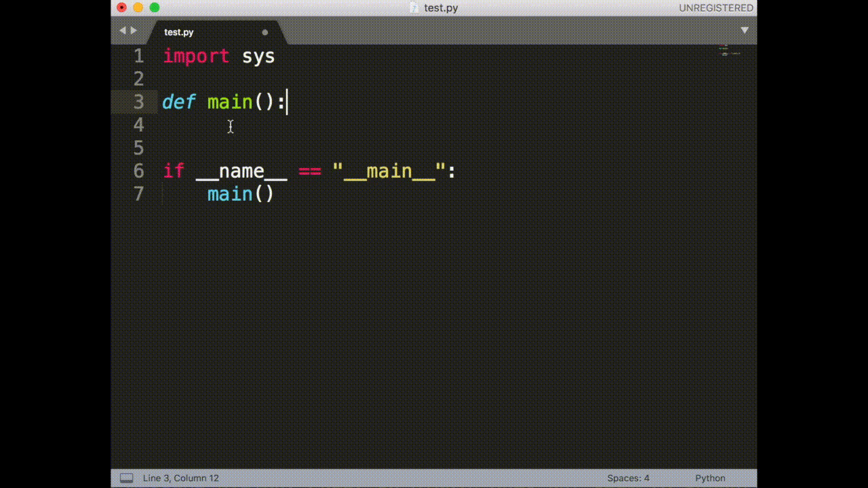Click main() call on line 7
The image size is (868, 488).
(x=240, y=194)
